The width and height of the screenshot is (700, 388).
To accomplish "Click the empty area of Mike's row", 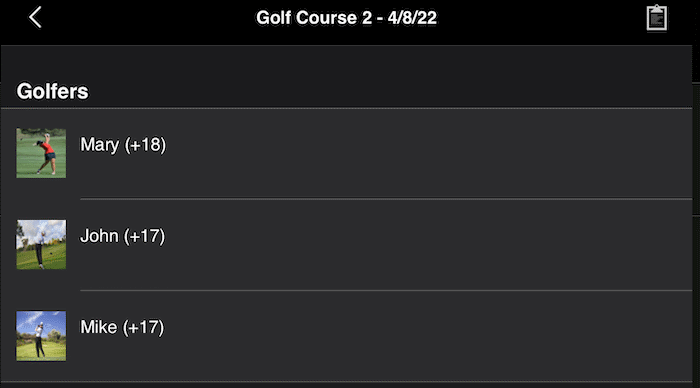I will 429,336.
